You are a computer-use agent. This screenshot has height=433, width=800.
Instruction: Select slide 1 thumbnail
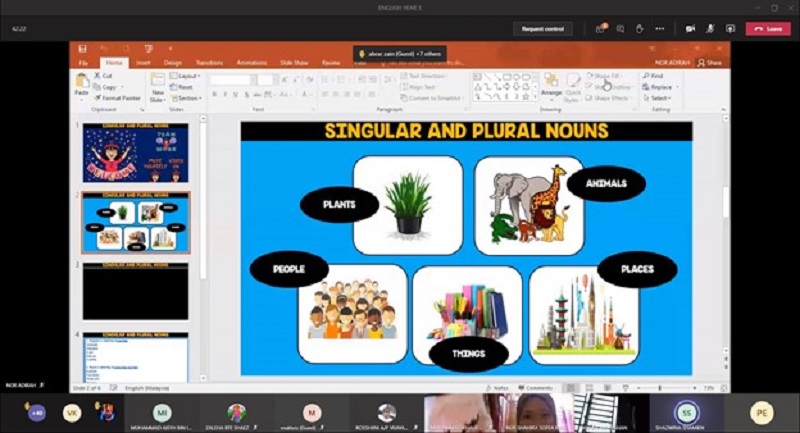pyautogui.click(x=135, y=152)
